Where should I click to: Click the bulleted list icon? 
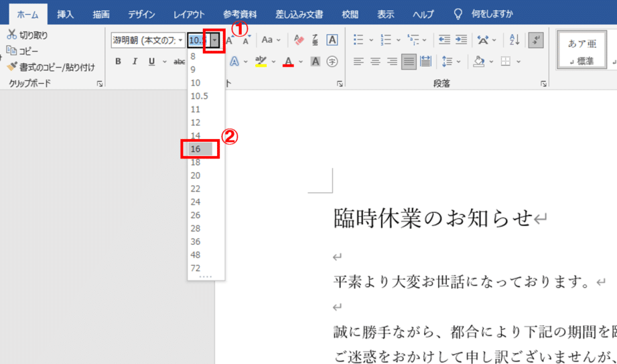(358, 39)
